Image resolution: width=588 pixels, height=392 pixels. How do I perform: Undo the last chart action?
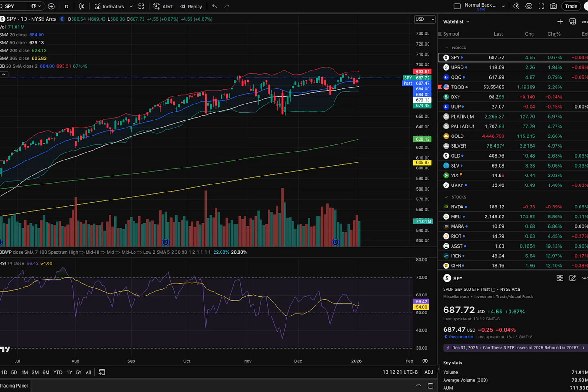(x=215, y=7)
